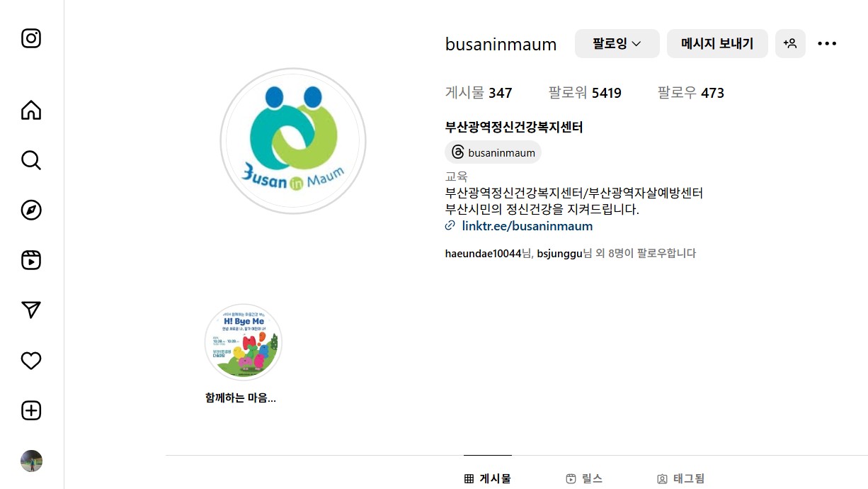Switch to the 릴스 tab
The width and height of the screenshot is (868, 489).
coord(584,478)
